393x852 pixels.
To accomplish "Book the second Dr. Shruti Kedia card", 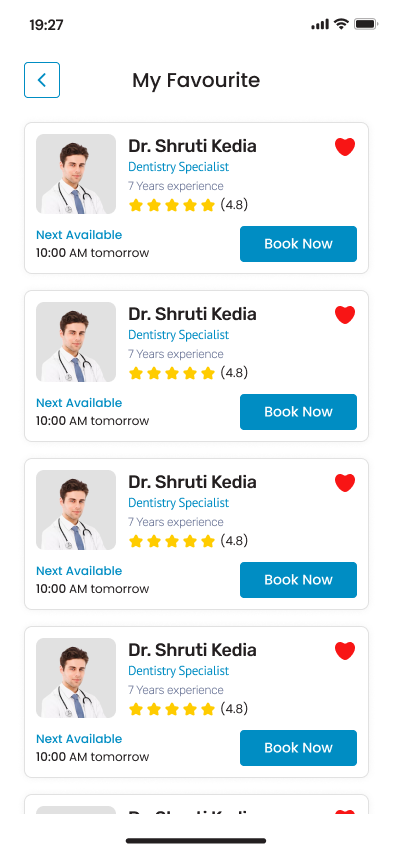I will pos(298,412).
